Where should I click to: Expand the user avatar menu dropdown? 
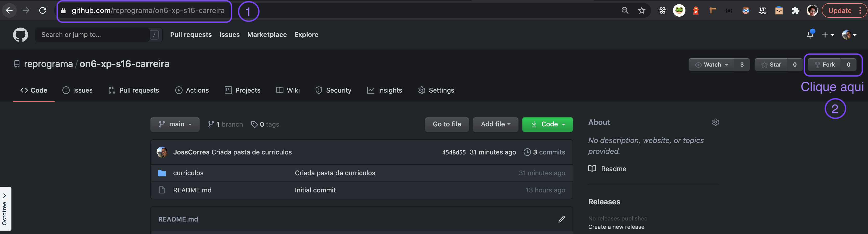pos(849,35)
